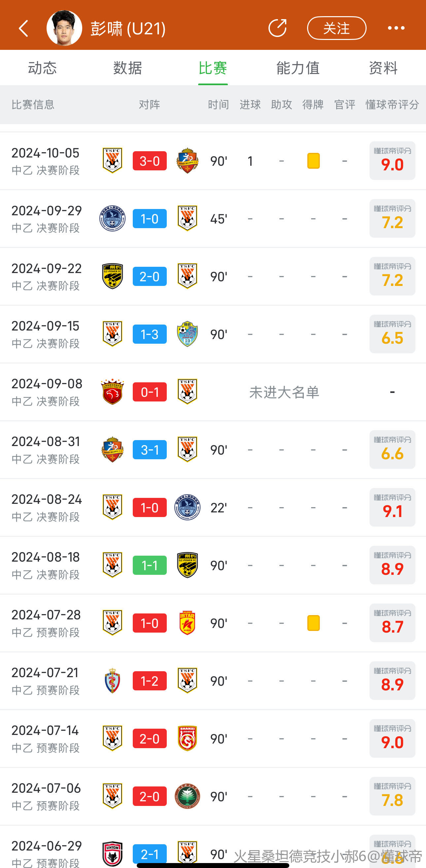
Task: Tap Shanxi club logo on 2024-07-14 match
Action: pyautogui.click(x=187, y=739)
